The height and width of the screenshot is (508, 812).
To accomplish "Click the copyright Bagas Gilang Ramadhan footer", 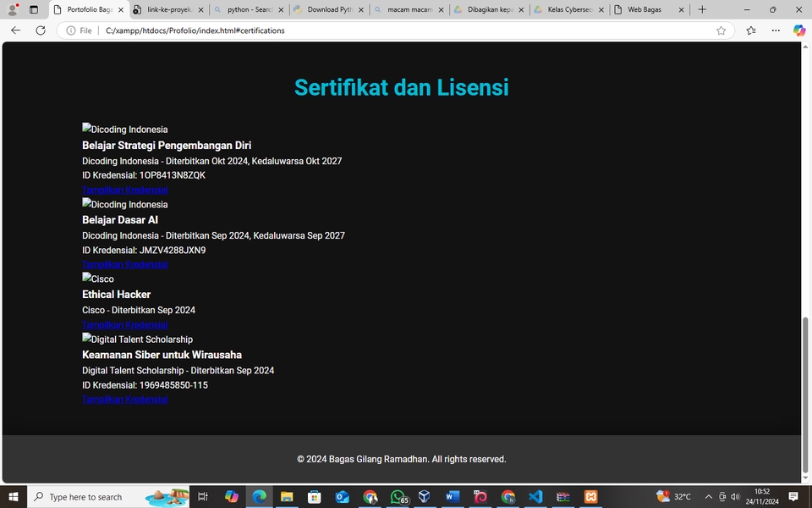I will tap(401, 459).
